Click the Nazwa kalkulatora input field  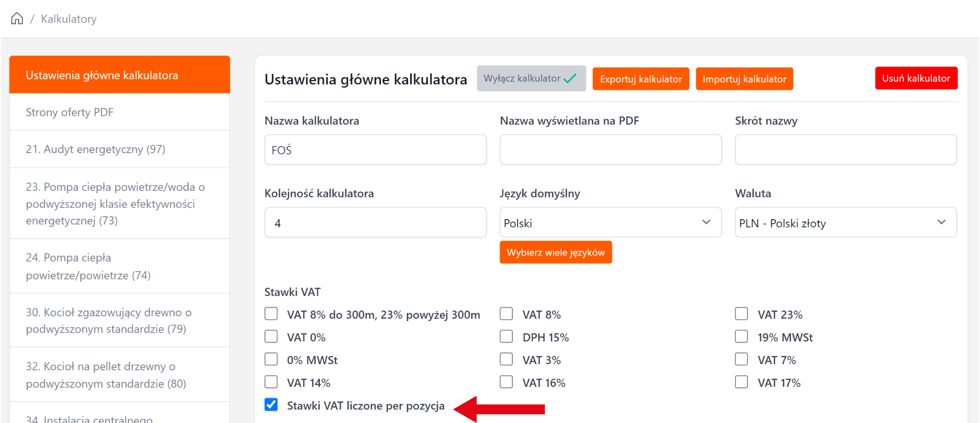[x=375, y=150]
